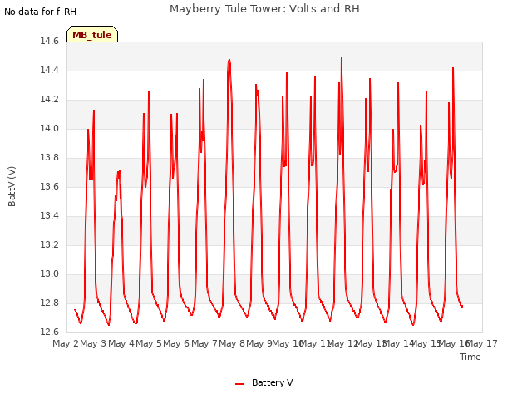Screen dimensions: 532x399
Task: Click the highest May 12 voltage peak
Action: [x=342, y=58]
